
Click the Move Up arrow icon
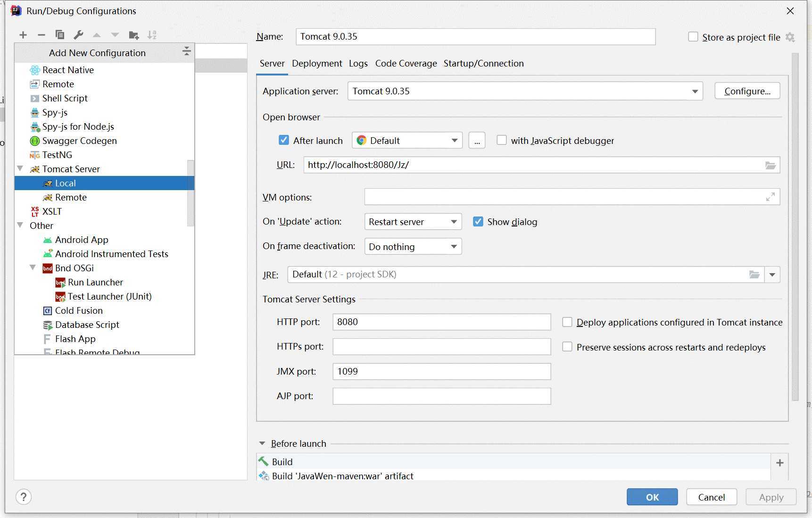coord(97,35)
